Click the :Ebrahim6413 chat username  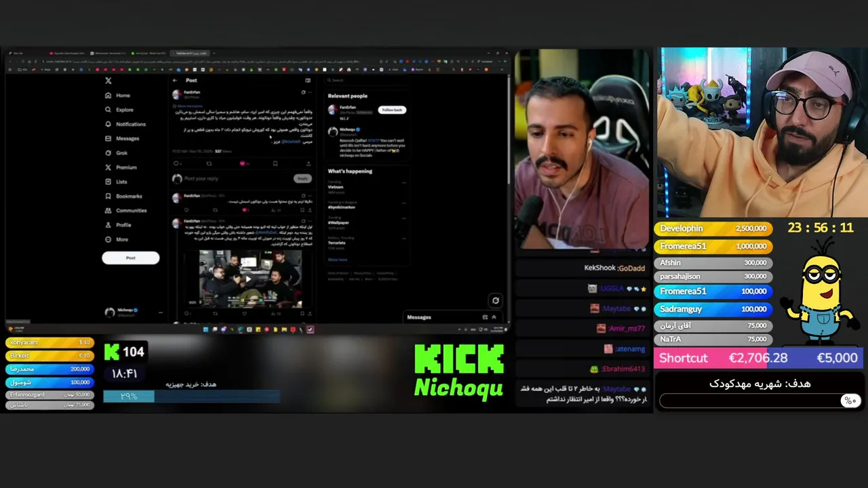click(623, 369)
